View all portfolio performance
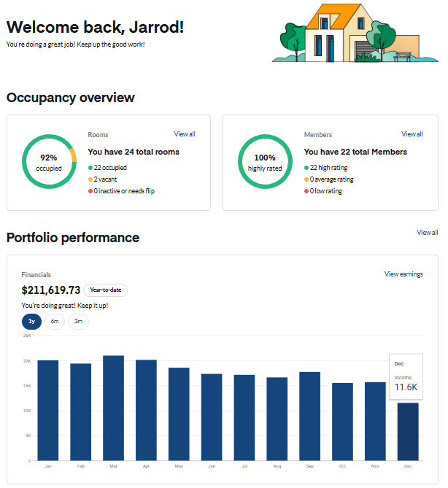448x488 pixels. (427, 233)
